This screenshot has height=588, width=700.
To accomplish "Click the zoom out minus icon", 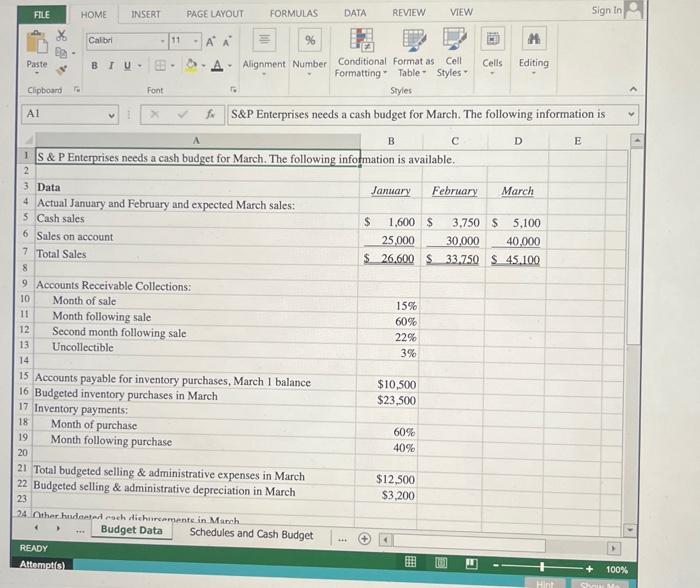I will [x=496, y=566].
